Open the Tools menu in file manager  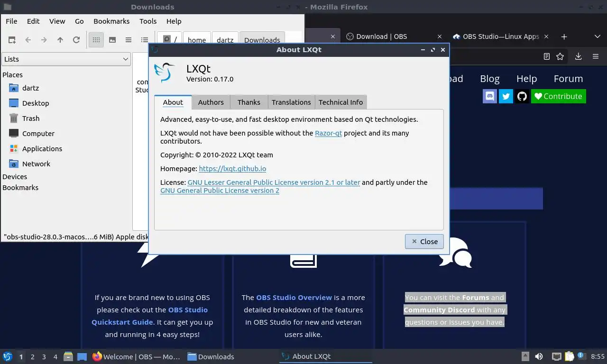coord(148,21)
